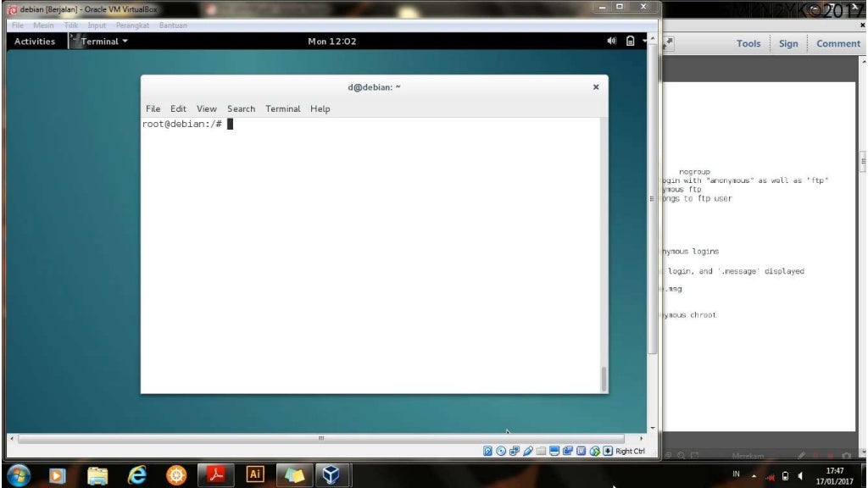
Task: Open Adobe Illustrator from the taskbar
Action: pos(255,475)
